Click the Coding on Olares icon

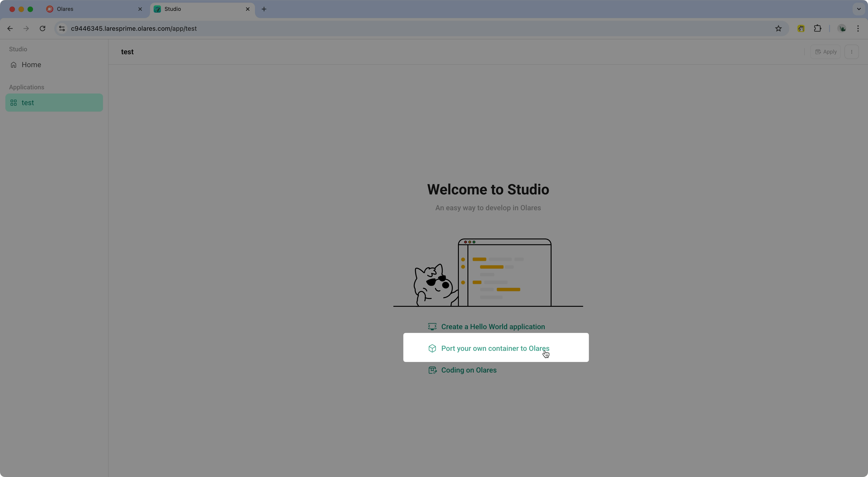click(432, 370)
